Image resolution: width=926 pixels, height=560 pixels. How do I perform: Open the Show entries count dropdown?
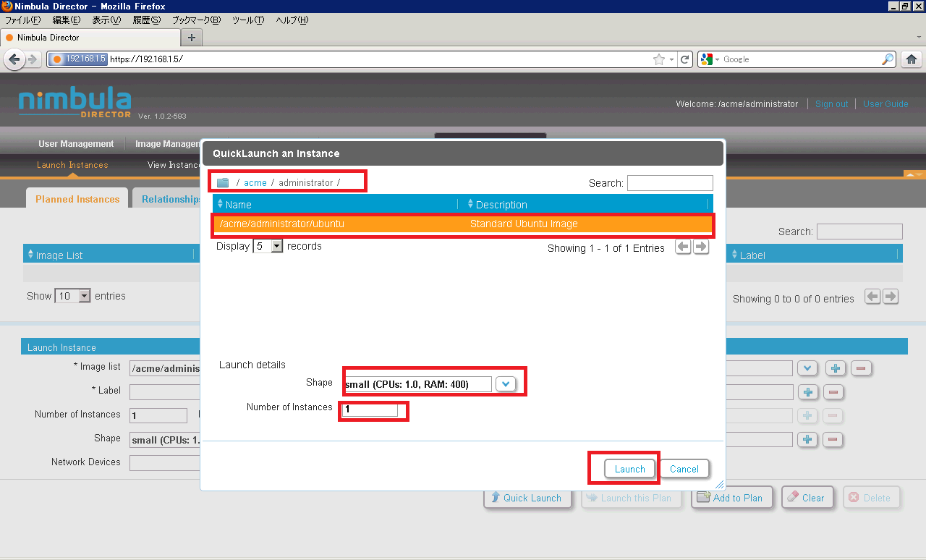pyautogui.click(x=84, y=296)
